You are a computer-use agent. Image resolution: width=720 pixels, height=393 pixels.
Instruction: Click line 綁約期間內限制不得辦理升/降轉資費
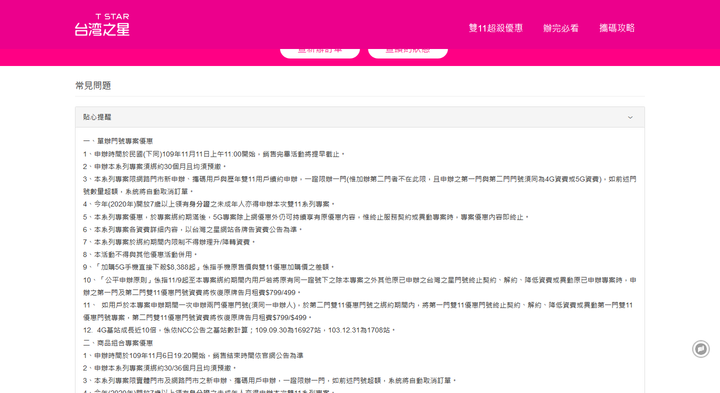[x=169, y=242]
